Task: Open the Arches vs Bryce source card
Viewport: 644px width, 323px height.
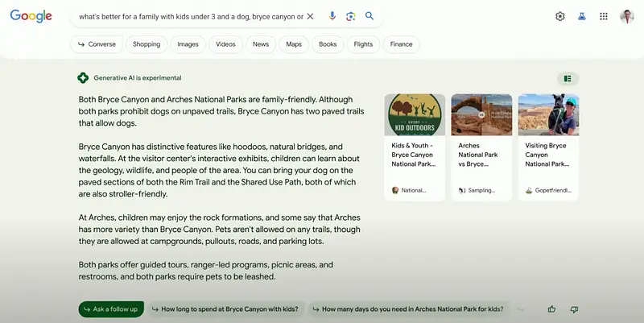Action: tap(481, 147)
